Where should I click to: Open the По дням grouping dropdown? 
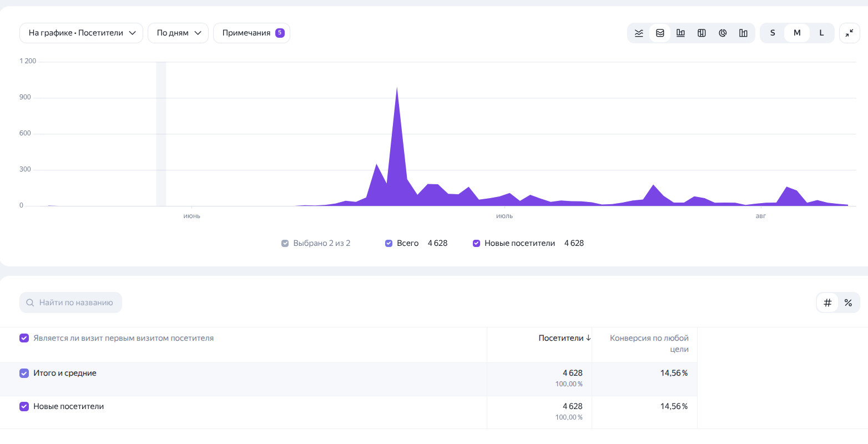click(x=178, y=33)
